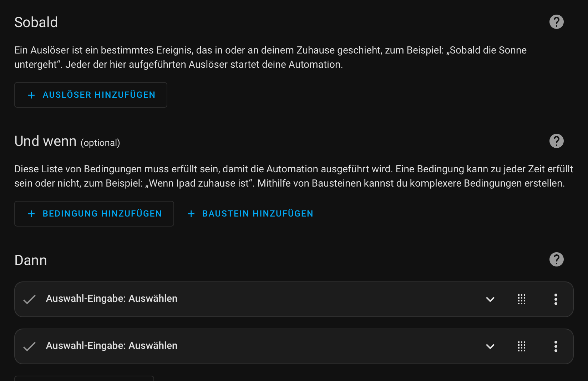The height and width of the screenshot is (381, 588).
Task: Click Bedingung hinzufügen button
Action: click(x=94, y=214)
